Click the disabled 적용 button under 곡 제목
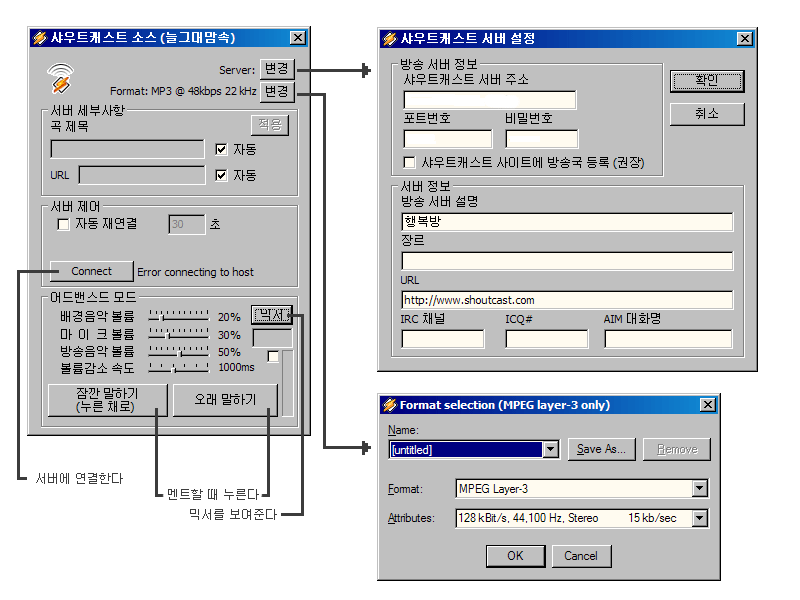 [x=270, y=125]
